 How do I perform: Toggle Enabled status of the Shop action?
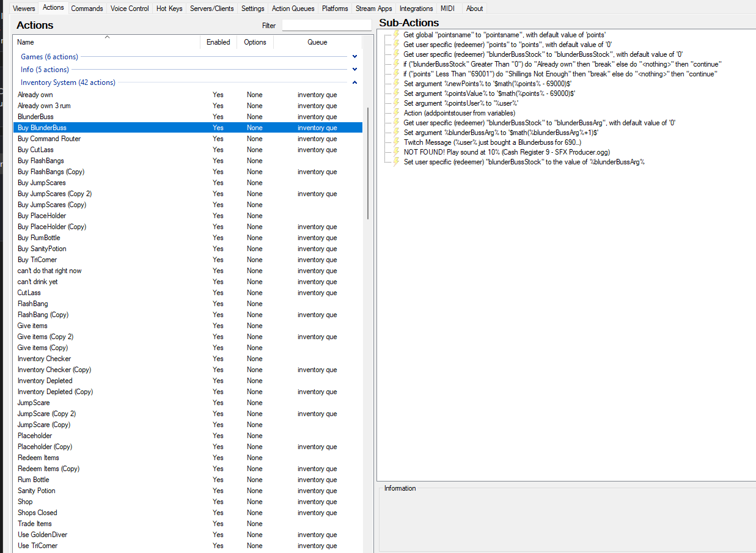218,502
